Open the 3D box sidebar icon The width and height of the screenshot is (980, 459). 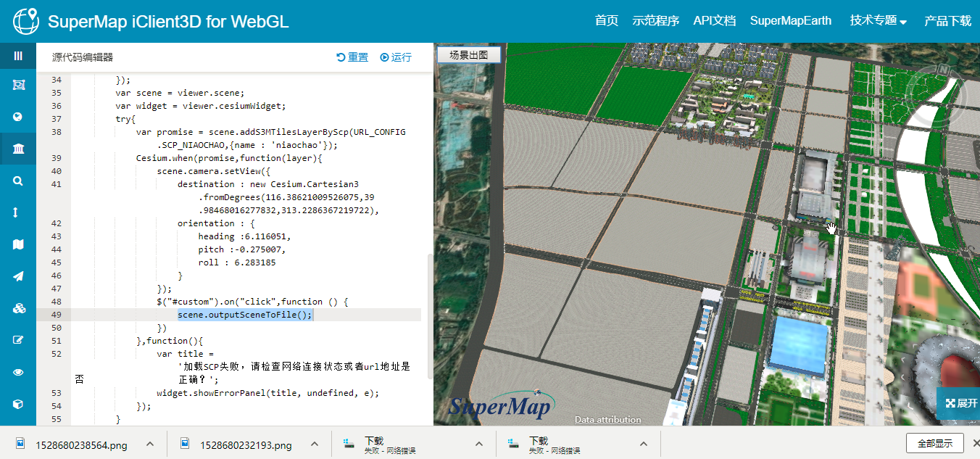(x=18, y=404)
